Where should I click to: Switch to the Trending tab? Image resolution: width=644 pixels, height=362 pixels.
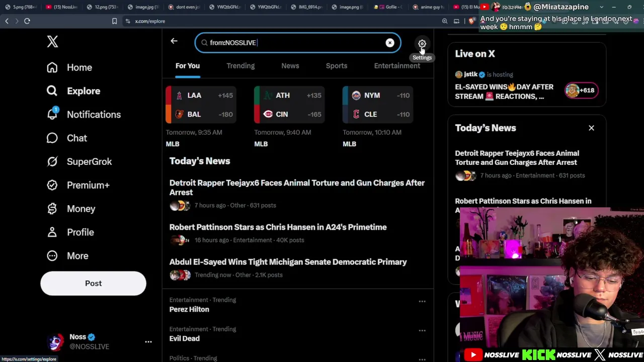[x=240, y=66]
